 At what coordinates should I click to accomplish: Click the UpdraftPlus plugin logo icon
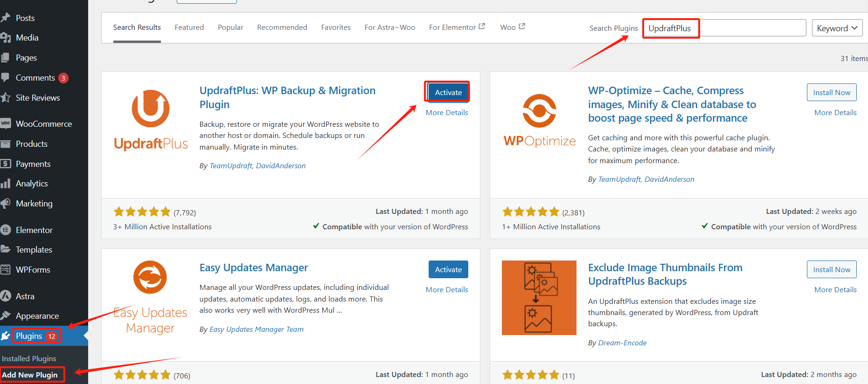click(151, 109)
